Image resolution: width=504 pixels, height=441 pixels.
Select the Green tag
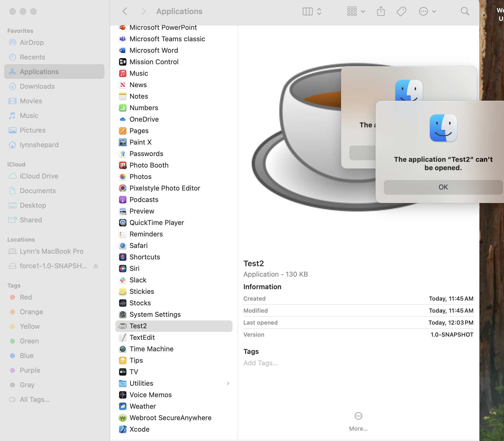point(54,341)
